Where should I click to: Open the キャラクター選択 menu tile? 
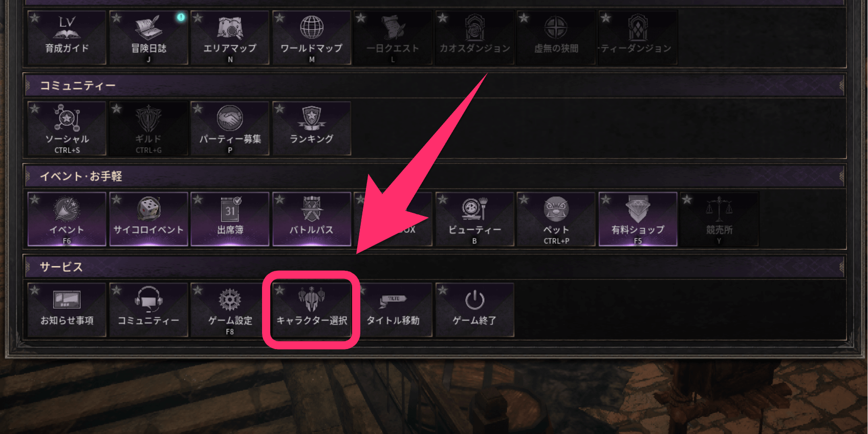pos(312,309)
